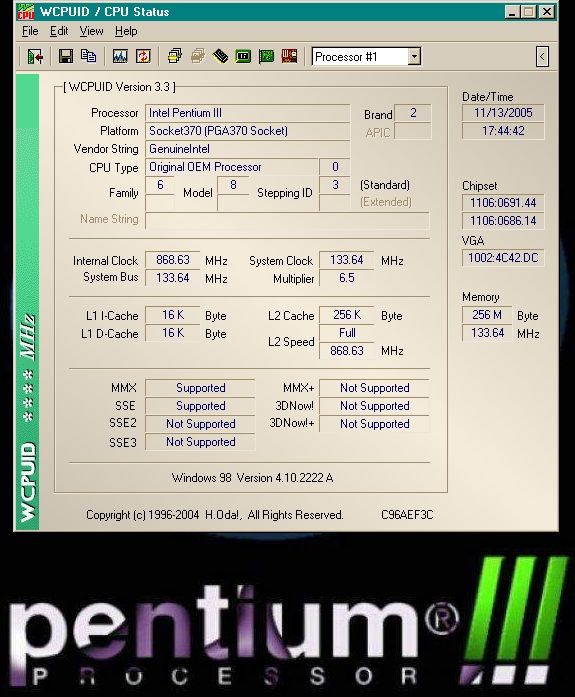
Task: Open the View menu
Action: [x=91, y=31]
